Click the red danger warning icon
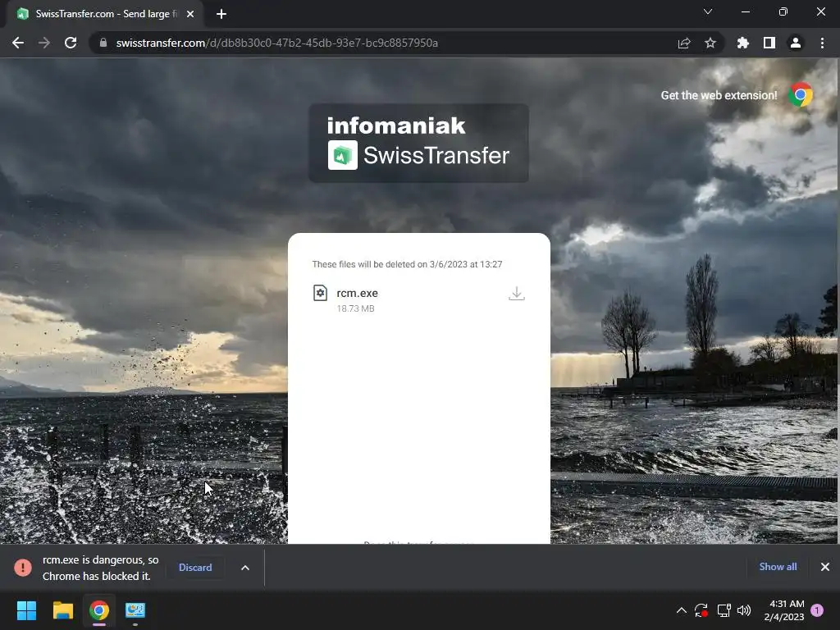The width and height of the screenshot is (840, 630). click(x=23, y=568)
